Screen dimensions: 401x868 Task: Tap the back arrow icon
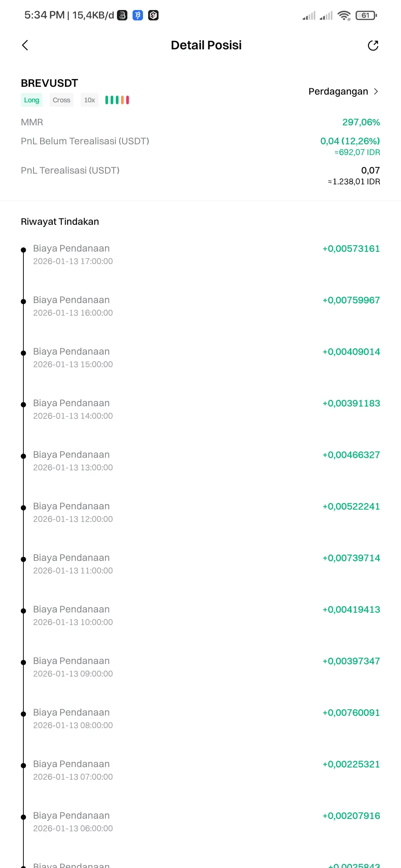pos(25,45)
